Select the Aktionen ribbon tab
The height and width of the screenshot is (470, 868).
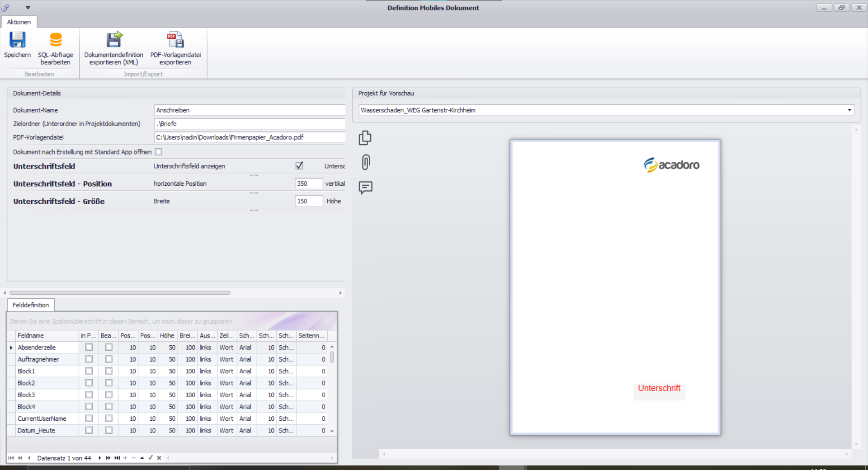tap(19, 22)
